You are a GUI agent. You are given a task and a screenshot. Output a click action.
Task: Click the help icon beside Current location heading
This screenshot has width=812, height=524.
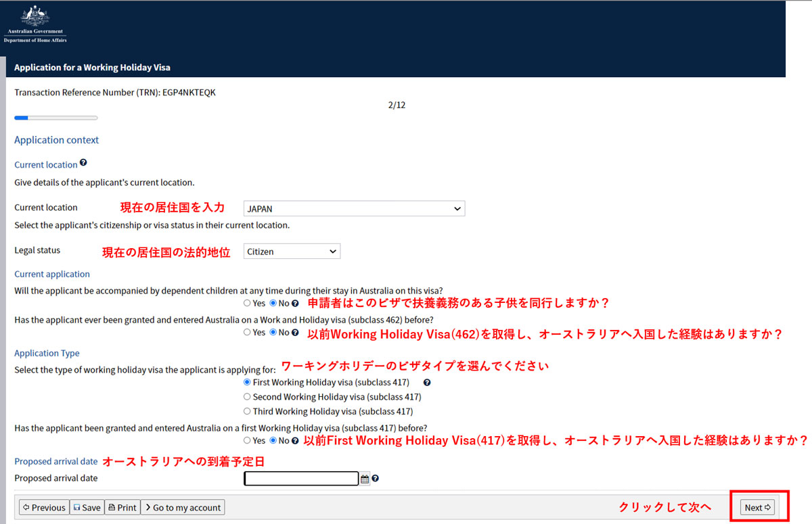(83, 163)
